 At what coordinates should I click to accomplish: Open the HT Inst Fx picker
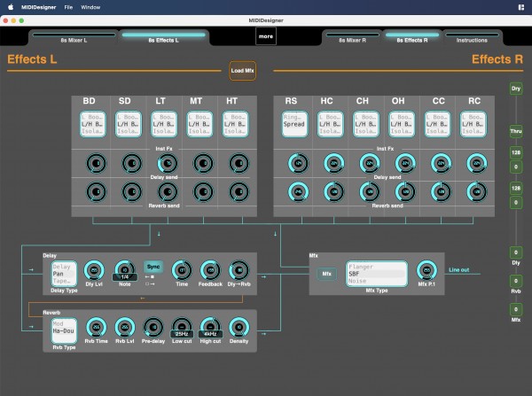[x=235, y=124]
